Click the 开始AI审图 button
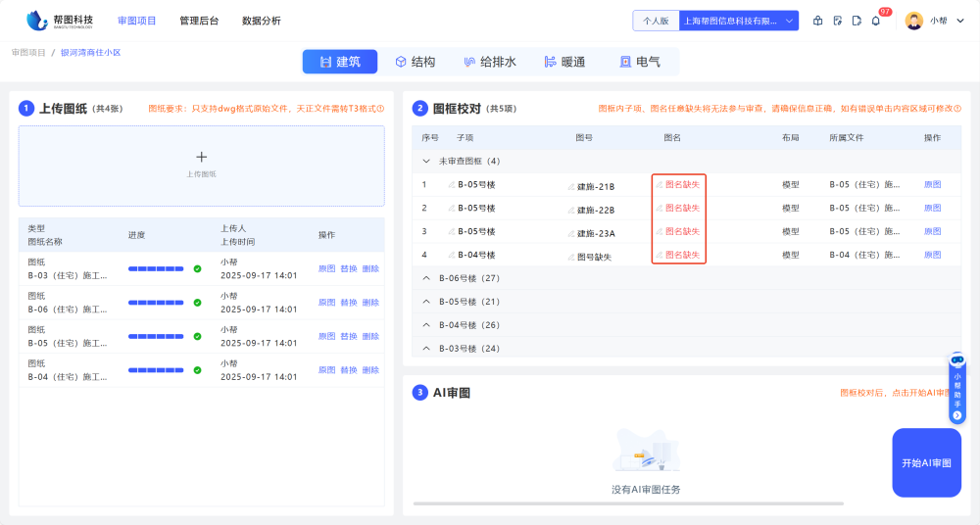Image resolution: width=980 pixels, height=525 pixels. click(926, 462)
